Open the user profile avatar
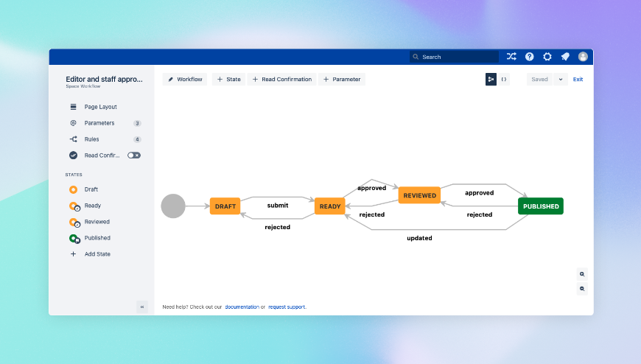Screen dimensions: 641x364 tap(583, 57)
